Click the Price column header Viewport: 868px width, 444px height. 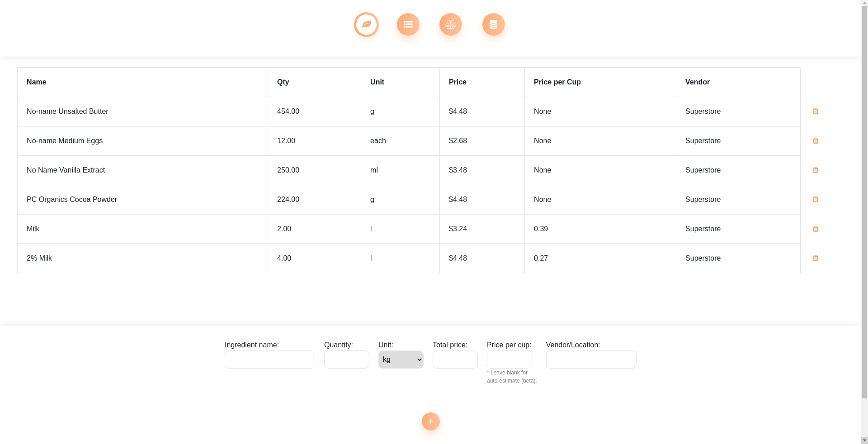482,82
